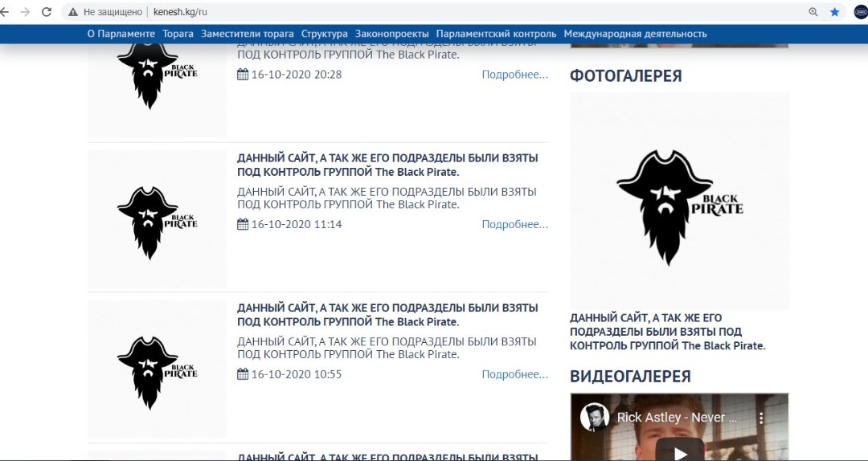
Task: Click the browser forward arrow
Action: pyautogui.click(x=25, y=12)
